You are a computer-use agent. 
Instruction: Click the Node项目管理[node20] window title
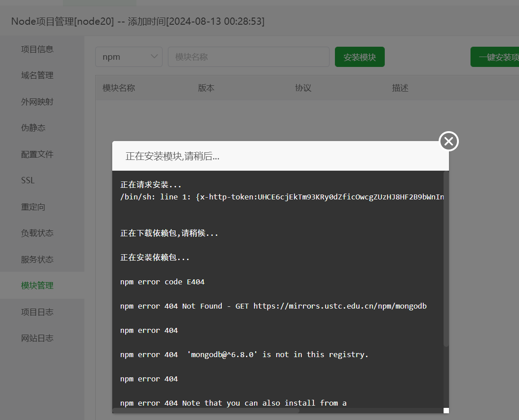(138, 22)
